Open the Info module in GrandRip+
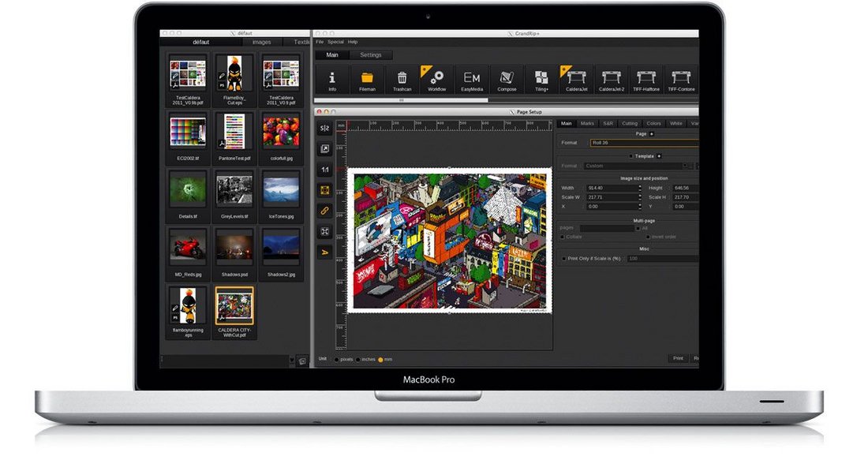The height and width of the screenshot is (456, 868). tap(332, 80)
